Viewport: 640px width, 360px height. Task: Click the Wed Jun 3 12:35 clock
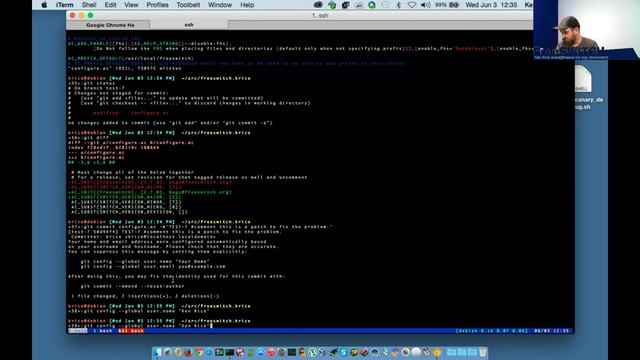click(x=491, y=5)
